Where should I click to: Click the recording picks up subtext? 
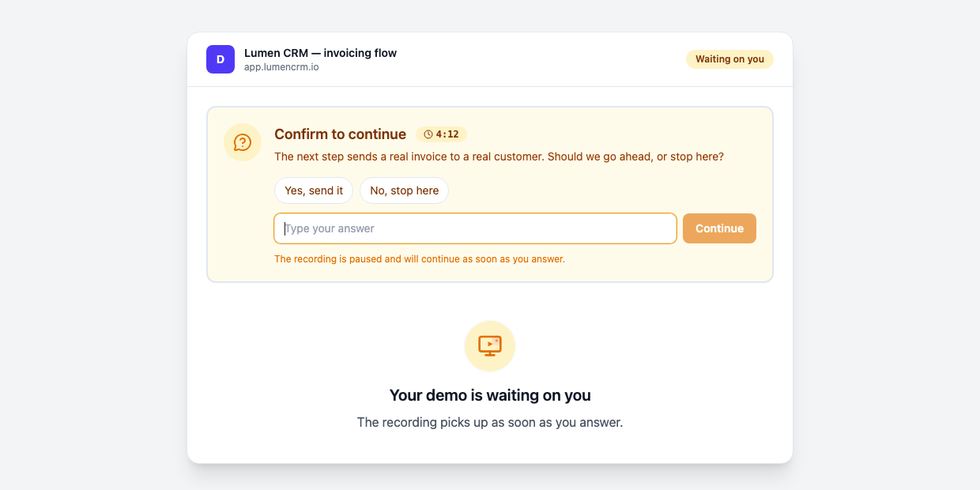[490, 422]
